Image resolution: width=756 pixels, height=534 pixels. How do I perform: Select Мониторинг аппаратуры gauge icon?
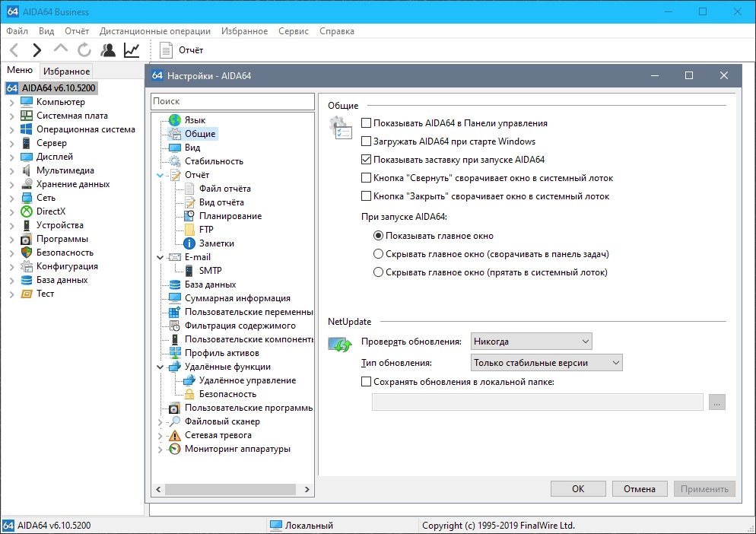(174, 449)
